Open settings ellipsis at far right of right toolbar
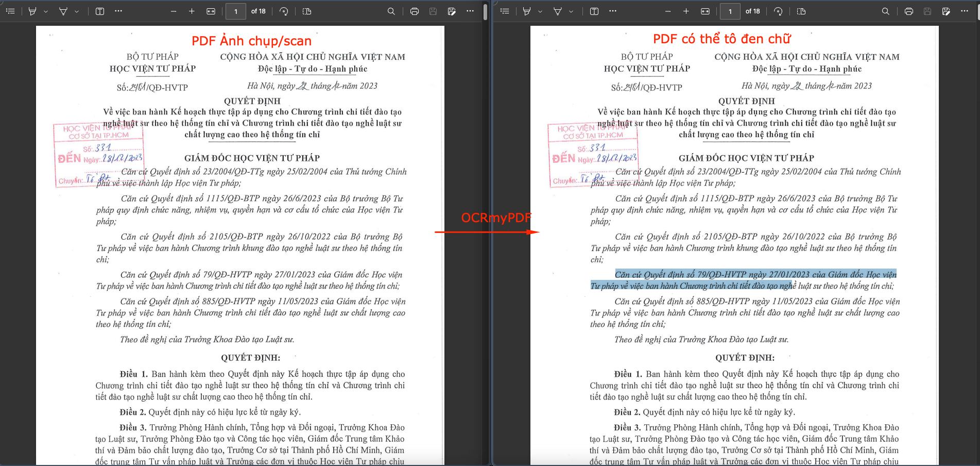This screenshot has width=980, height=466. [965, 11]
